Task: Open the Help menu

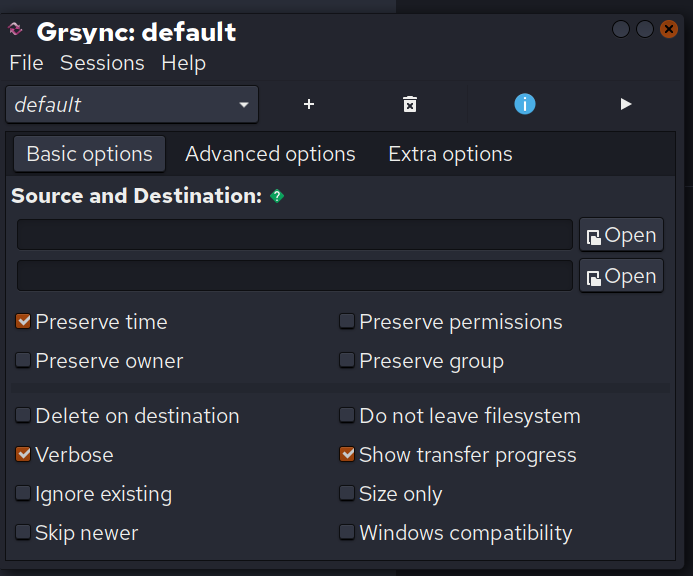Action: point(183,63)
